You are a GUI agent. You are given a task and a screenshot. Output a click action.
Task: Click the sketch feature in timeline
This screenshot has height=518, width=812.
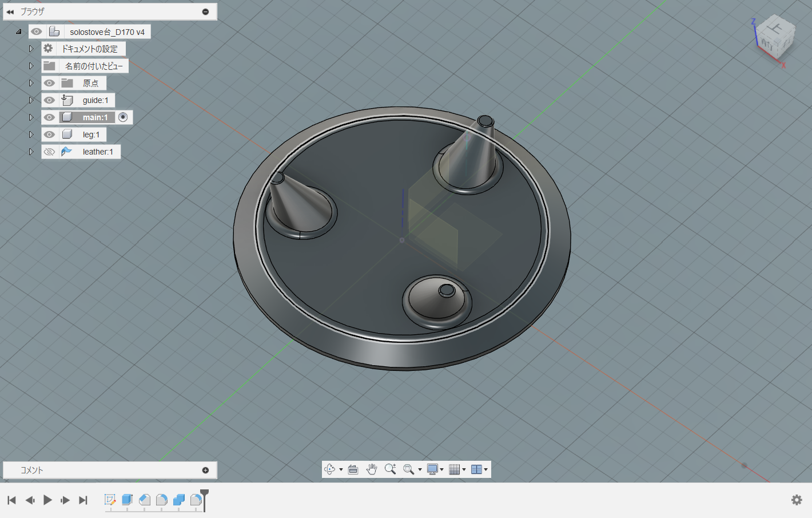tap(110, 500)
